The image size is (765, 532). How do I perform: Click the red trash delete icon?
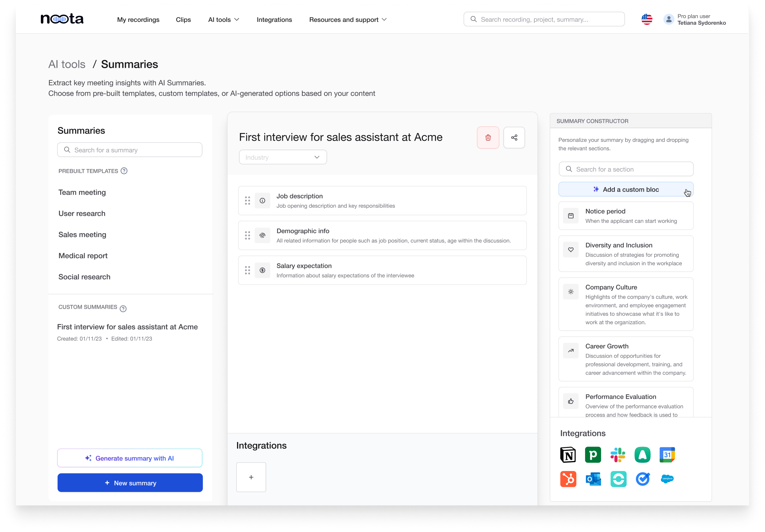[488, 138]
